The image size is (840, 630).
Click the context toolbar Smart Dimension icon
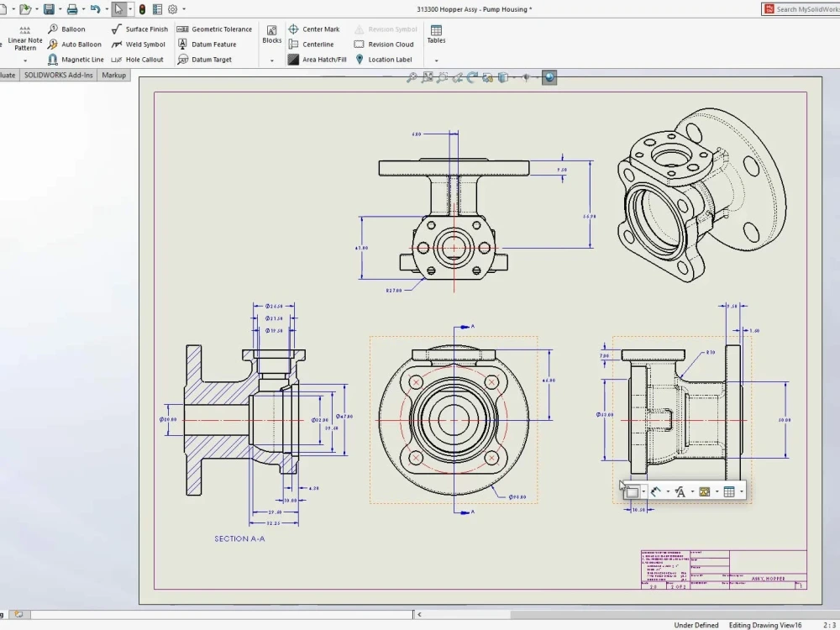tap(656, 491)
